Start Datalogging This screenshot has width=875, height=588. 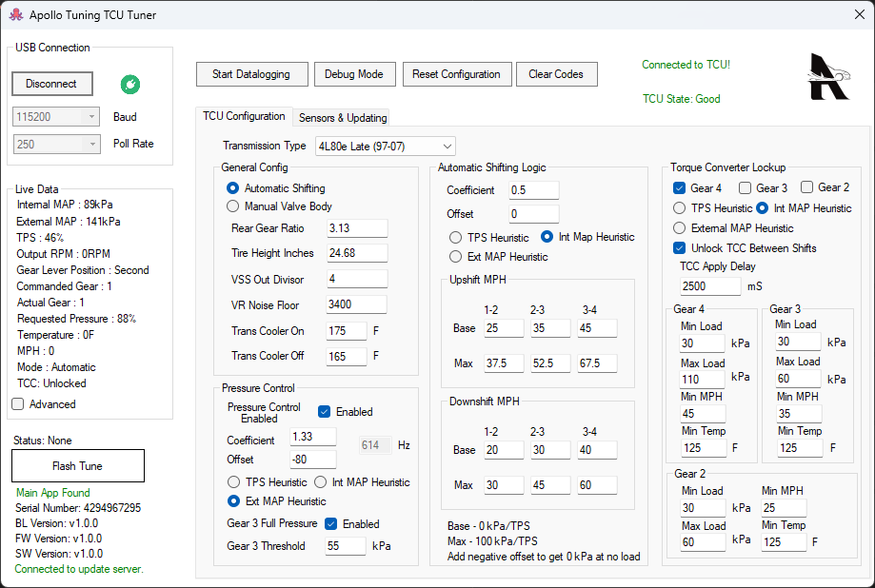point(251,74)
